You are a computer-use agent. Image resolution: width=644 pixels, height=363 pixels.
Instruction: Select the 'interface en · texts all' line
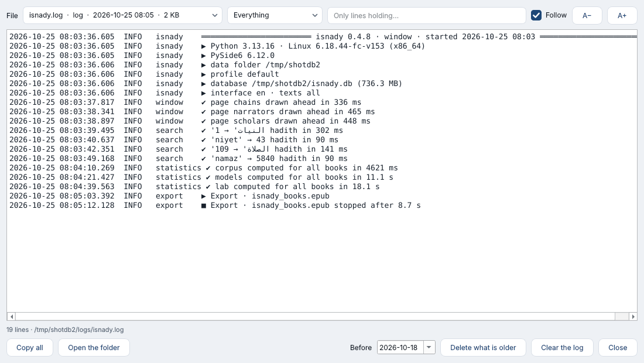[165, 93]
